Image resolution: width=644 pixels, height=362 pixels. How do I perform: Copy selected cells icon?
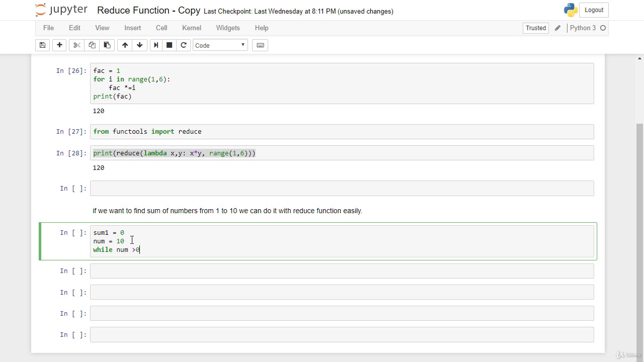(x=92, y=45)
